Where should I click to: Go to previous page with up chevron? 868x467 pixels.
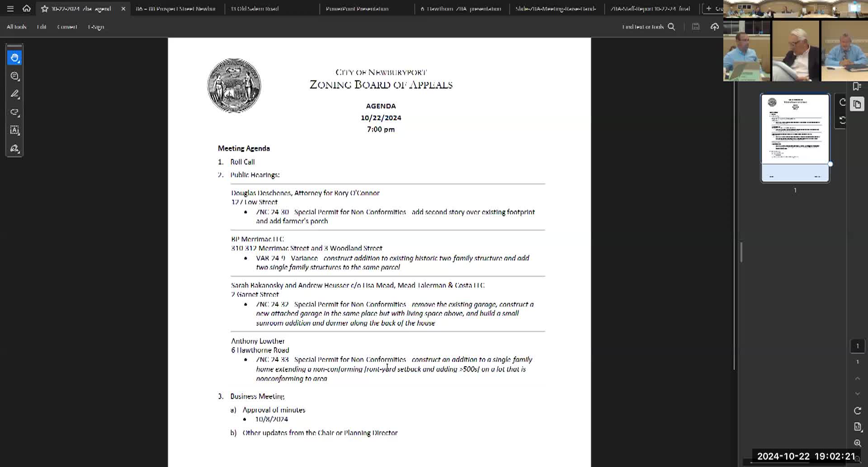(x=857, y=378)
